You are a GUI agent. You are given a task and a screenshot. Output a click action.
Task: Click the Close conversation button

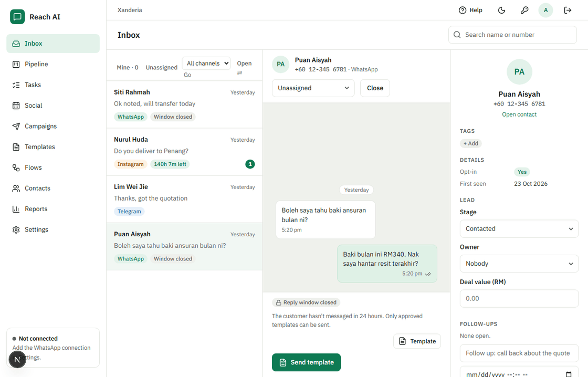pos(375,88)
